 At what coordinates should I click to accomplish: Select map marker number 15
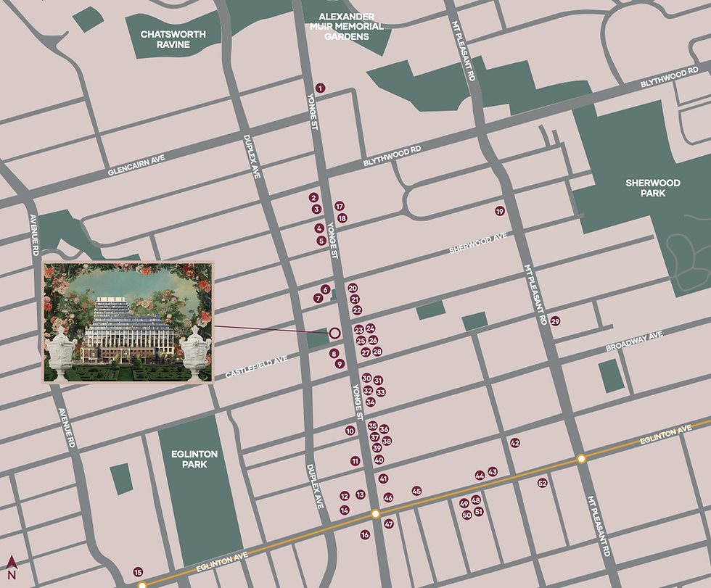[139, 572]
